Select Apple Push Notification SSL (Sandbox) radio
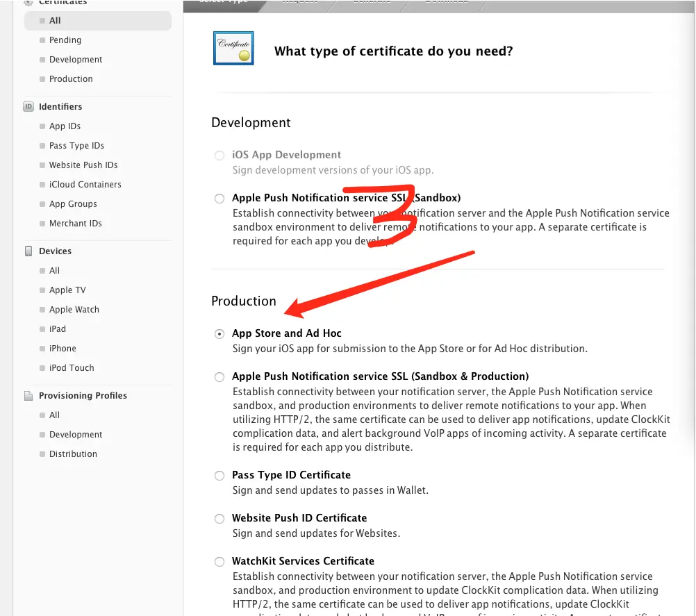696x616 pixels. [x=219, y=199]
